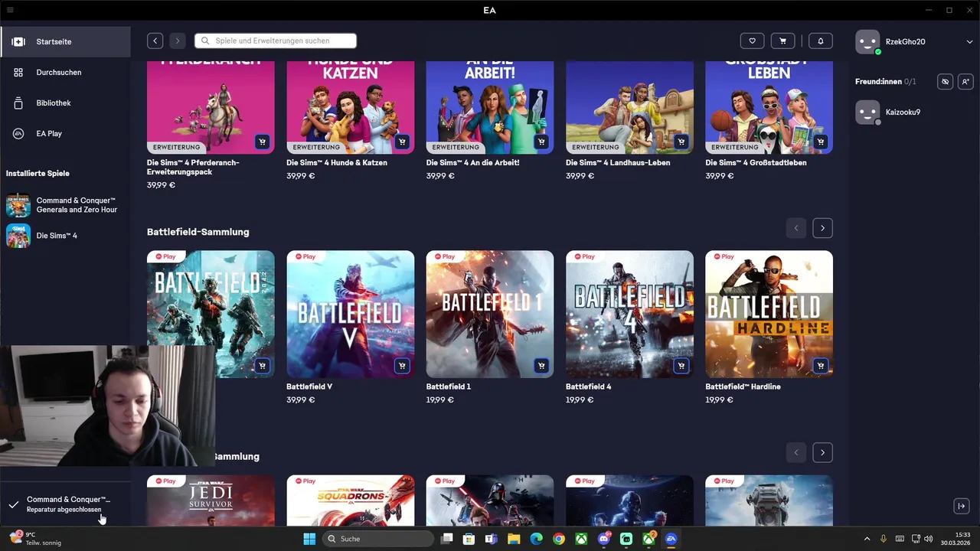
Task: Open volume control in system tray
Action: 928,539
